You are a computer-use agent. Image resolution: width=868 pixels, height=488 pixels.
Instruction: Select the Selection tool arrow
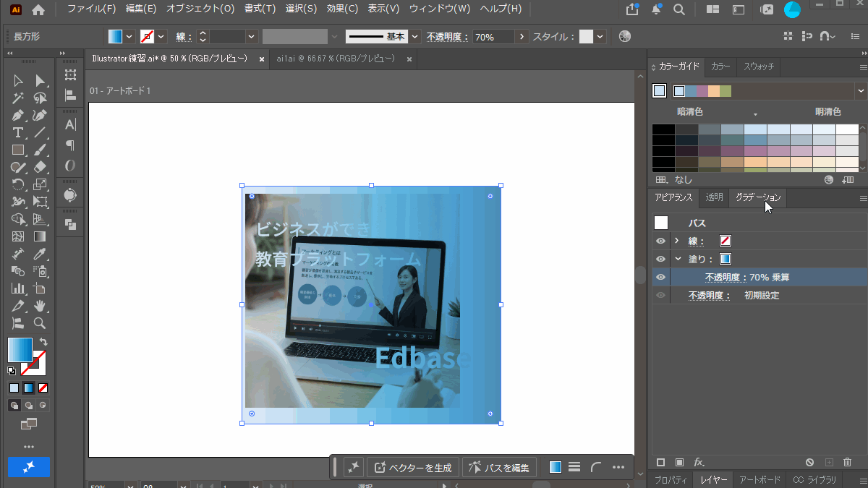pyautogui.click(x=18, y=80)
